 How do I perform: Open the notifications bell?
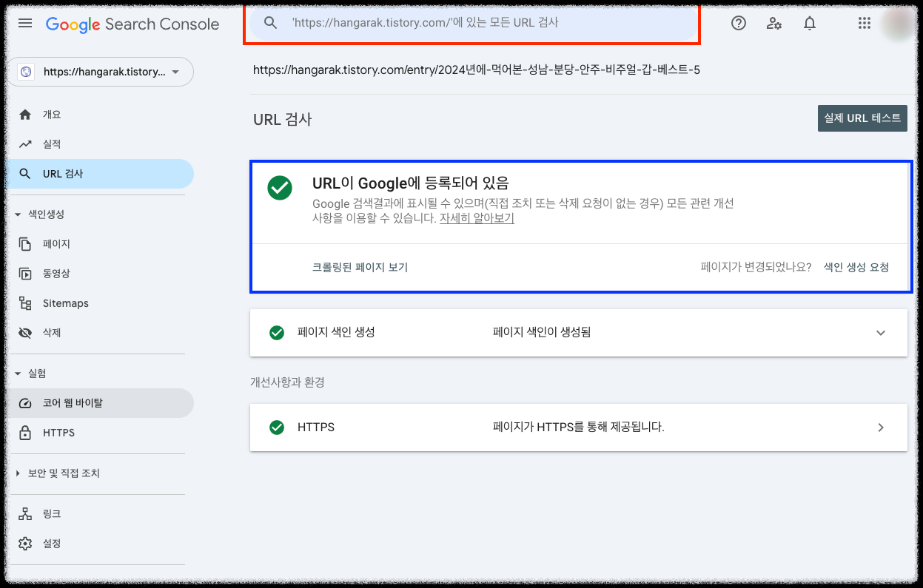click(x=810, y=24)
